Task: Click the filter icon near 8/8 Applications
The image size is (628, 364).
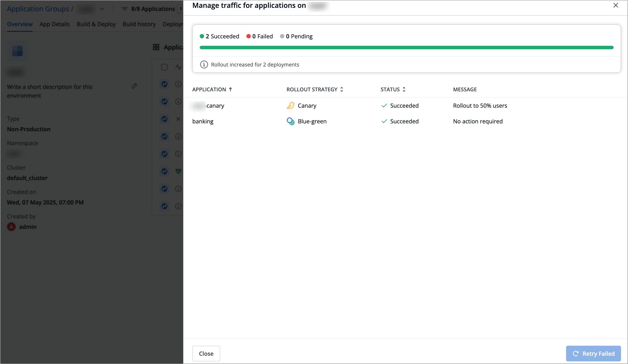Action: coord(124,9)
